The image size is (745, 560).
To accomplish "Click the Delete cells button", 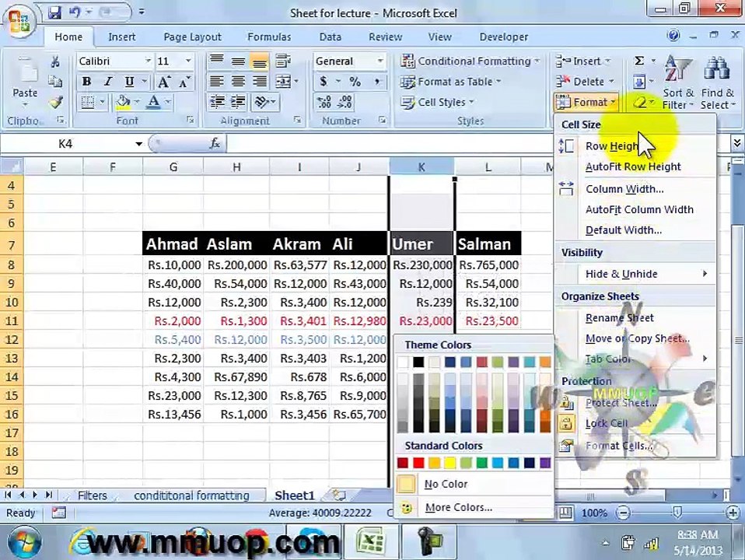I will 586,82.
